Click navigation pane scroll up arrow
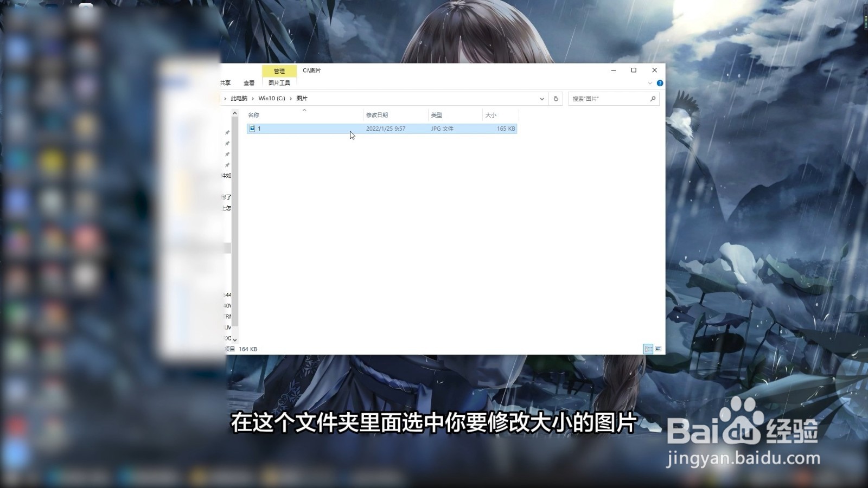 pyautogui.click(x=235, y=113)
